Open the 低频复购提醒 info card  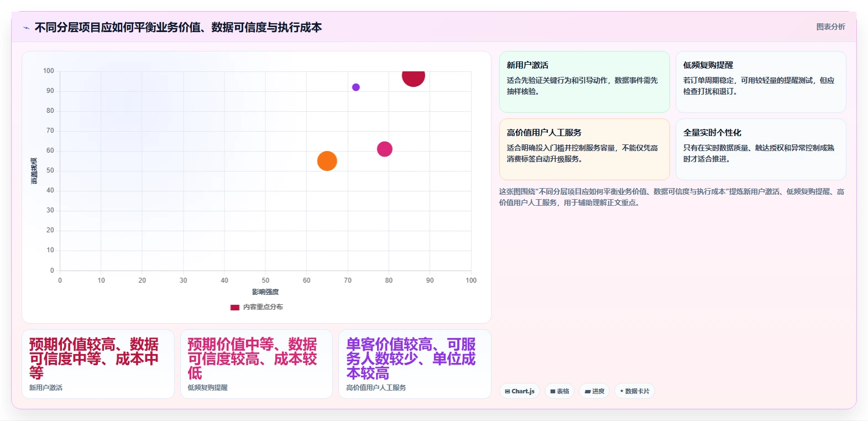click(761, 82)
